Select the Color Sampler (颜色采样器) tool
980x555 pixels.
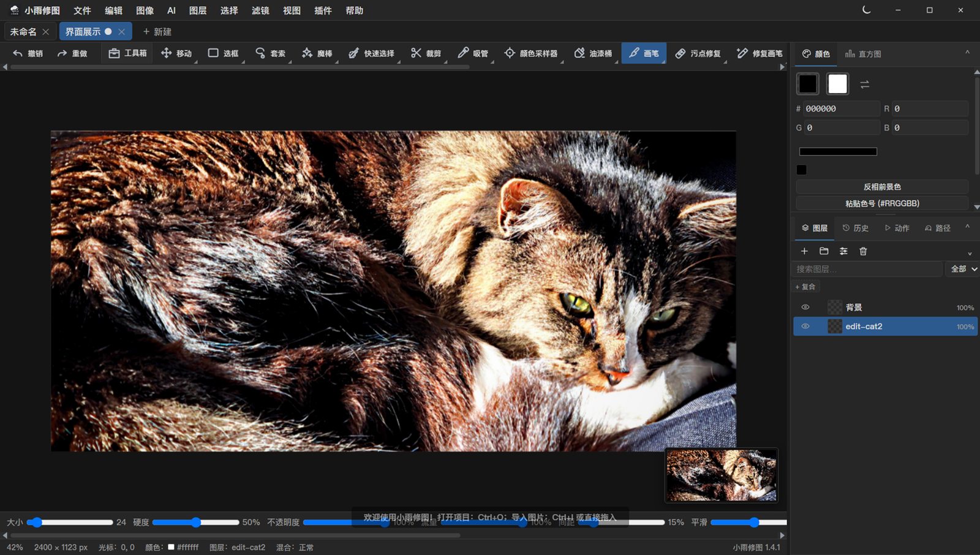coord(531,53)
